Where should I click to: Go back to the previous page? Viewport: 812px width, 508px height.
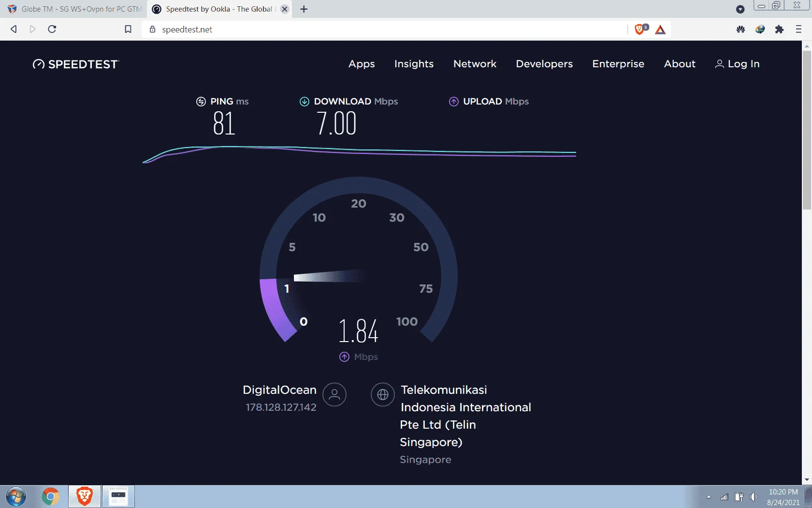click(x=14, y=30)
